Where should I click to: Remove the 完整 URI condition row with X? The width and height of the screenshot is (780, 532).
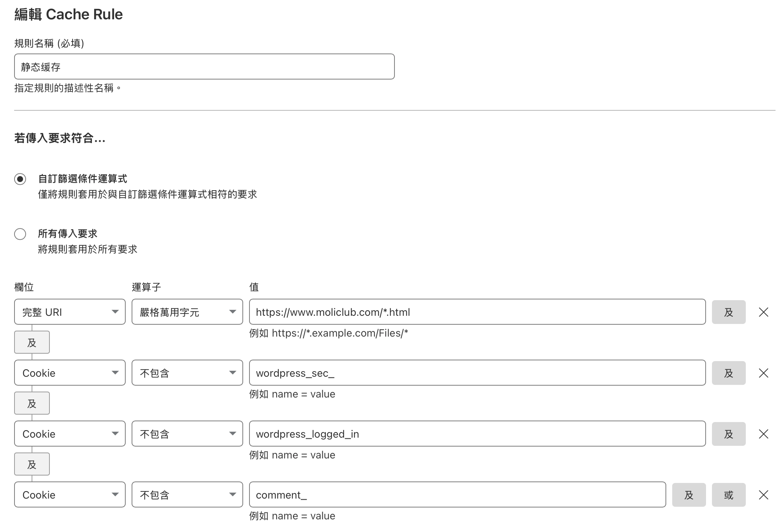tap(763, 312)
